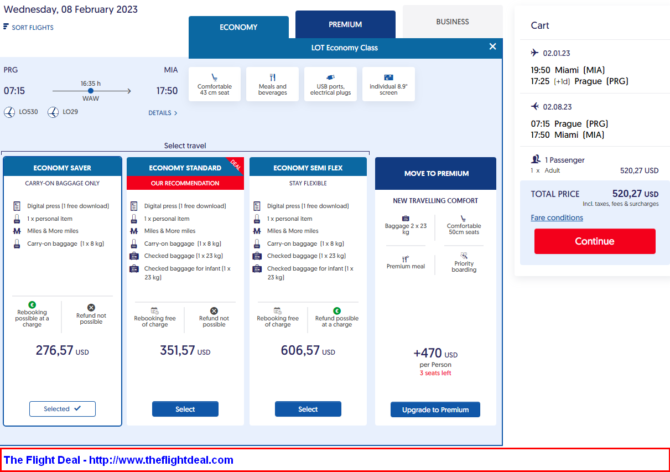Click the 16:35 h flight duration
The image size is (670, 472).
(91, 83)
